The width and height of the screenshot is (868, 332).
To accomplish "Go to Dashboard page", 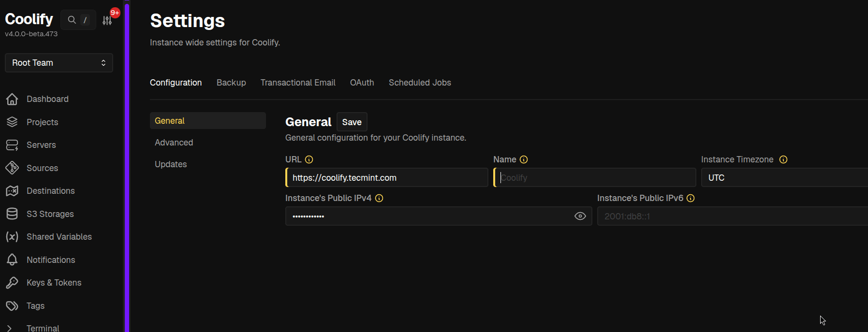I will tap(47, 99).
